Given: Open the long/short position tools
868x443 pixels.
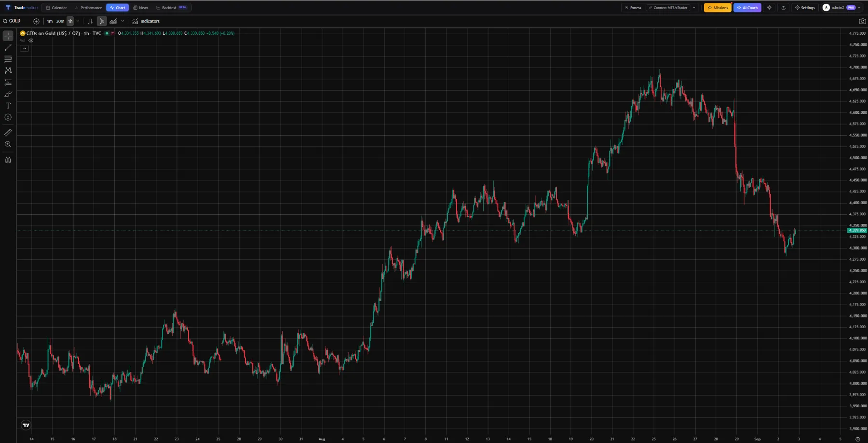Looking at the screenshot, I should (8, 83).
